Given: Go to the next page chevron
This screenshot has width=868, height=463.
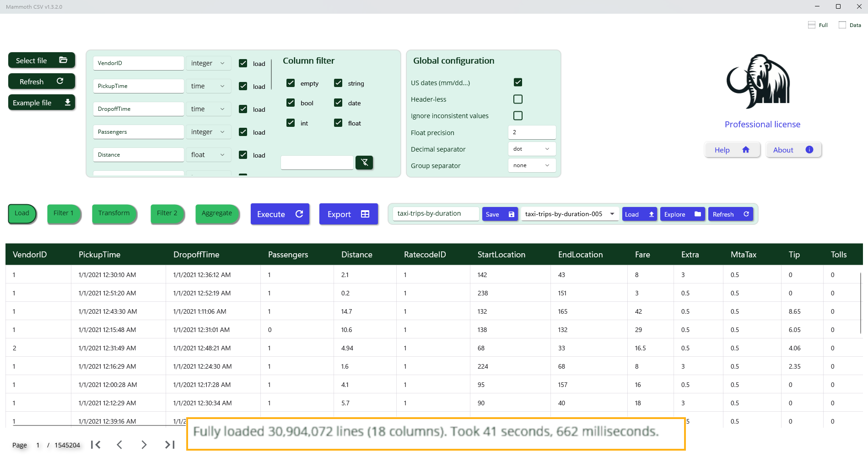Looking at the screenshot, I should tap(144, 445).
